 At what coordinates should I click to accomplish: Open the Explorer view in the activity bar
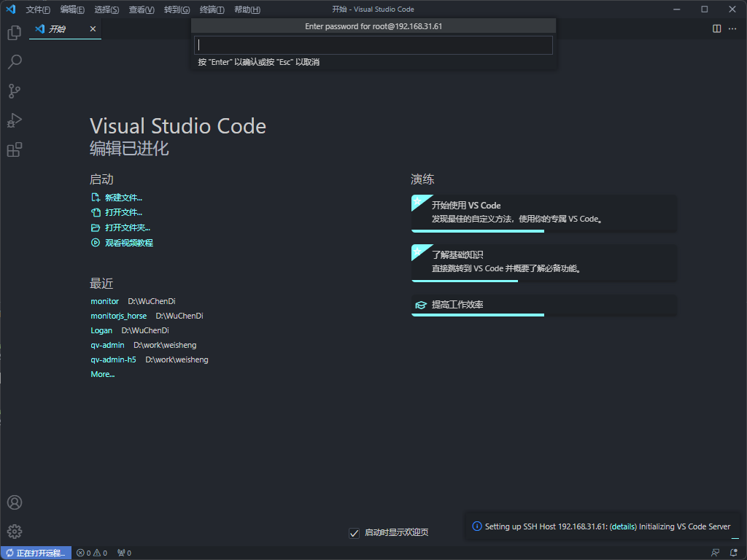click(x=15, y=33)
